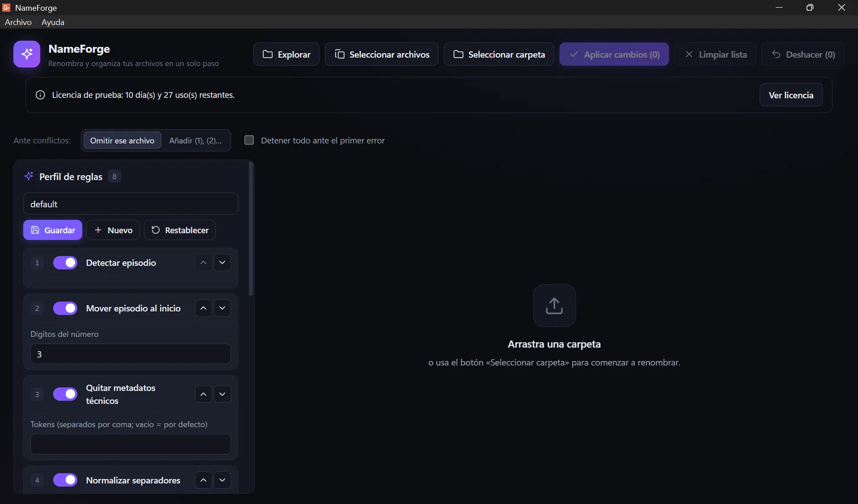This screenshot has height=504, width=858.
Task: Move Normalizar separadores rule down
Action: click(x=222, y=480)
